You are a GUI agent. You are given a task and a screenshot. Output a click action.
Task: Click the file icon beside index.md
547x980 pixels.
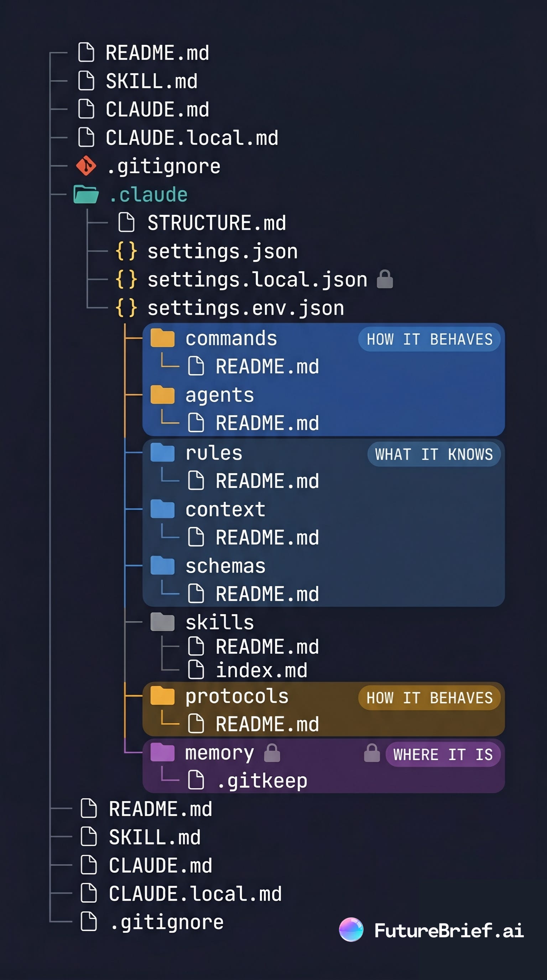196,669
